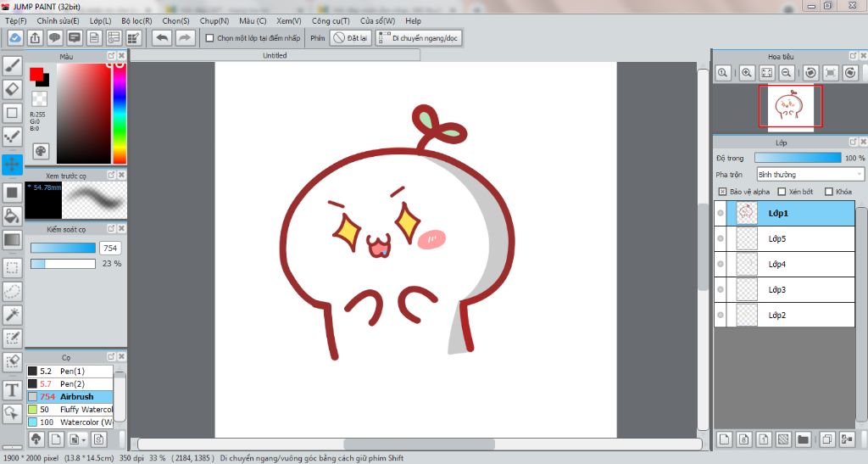Click the cloud icon in the top toolbar
Viewport: 868px width, 464px height.
click(x=15, y=37)
